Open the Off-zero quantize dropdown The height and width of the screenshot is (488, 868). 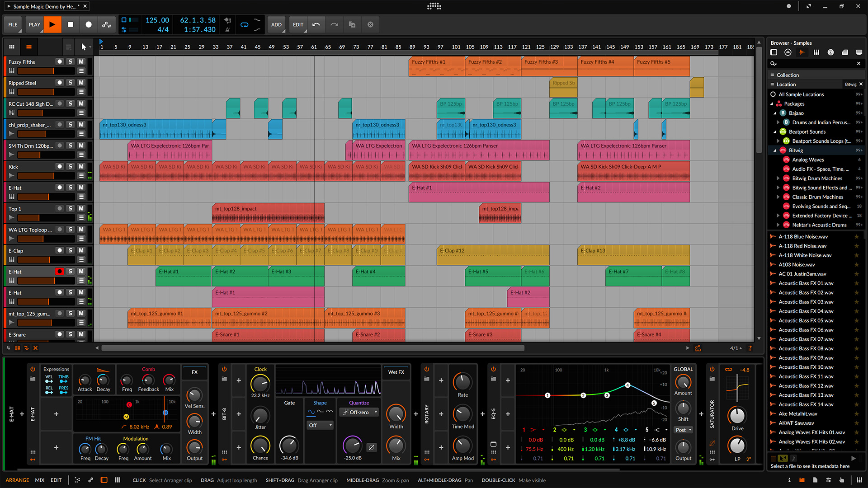click(359, 413)
